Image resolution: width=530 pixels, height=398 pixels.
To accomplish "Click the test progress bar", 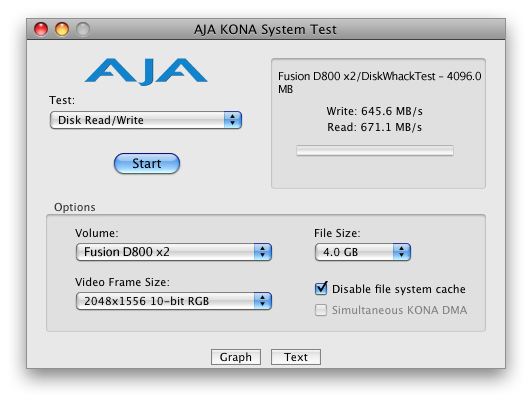I will [x=375, y=150].
